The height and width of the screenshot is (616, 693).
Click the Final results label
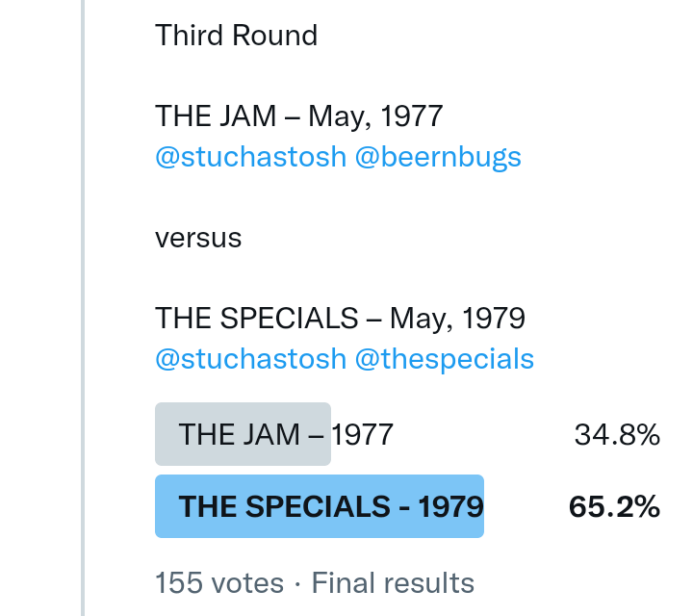[x=393, y=582]
